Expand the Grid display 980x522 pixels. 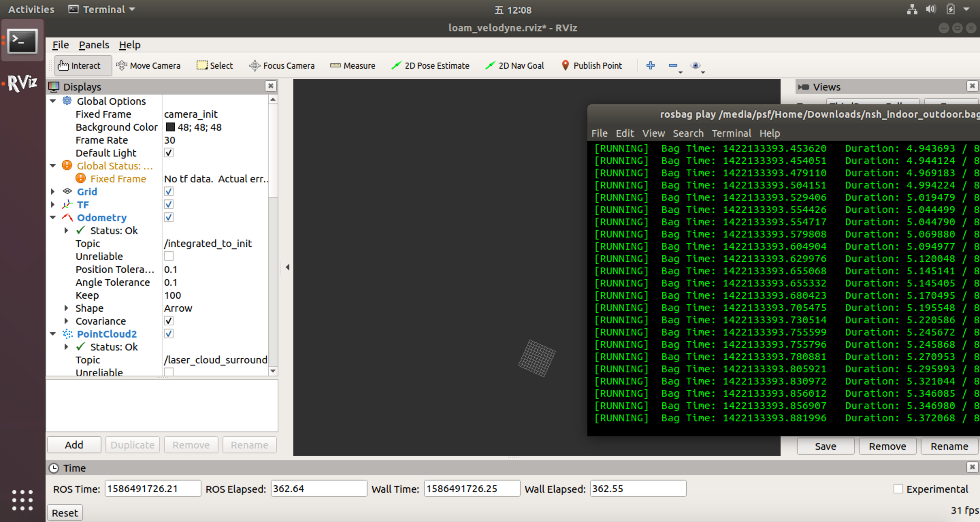(x=53, y=192)
